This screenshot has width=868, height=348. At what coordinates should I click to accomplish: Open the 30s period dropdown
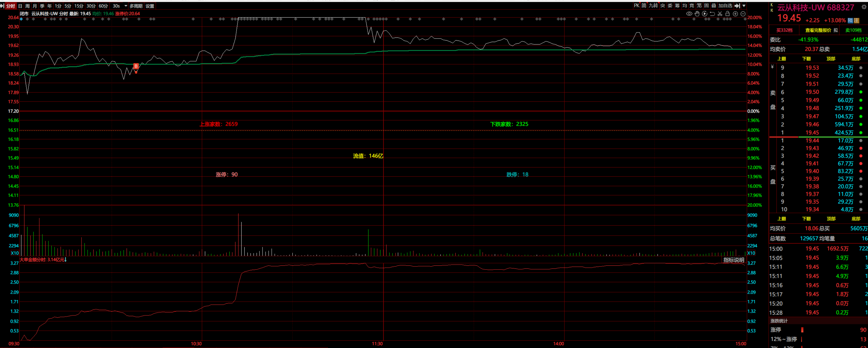[126, 6]
